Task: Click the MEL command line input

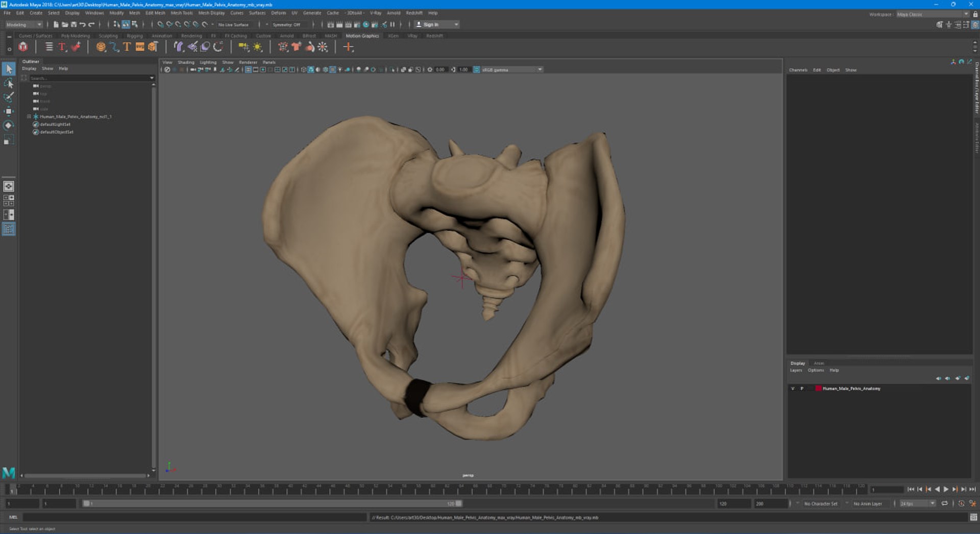Action: tap(194, 517)
